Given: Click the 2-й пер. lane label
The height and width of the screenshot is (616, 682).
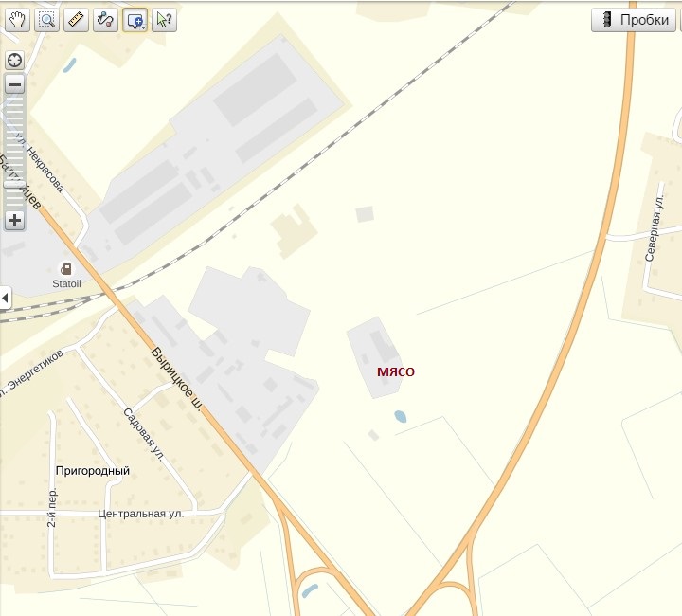Looking at the screenshot, I should [52, 508].
